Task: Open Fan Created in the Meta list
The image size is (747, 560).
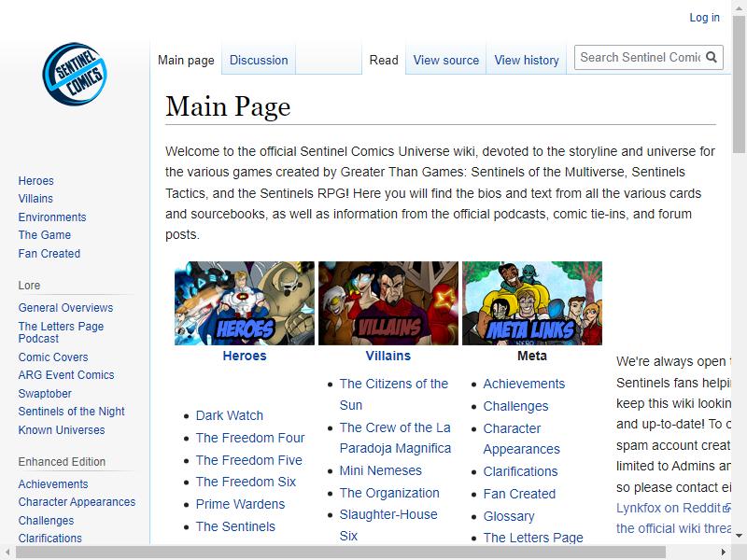Action: (519, 494)
